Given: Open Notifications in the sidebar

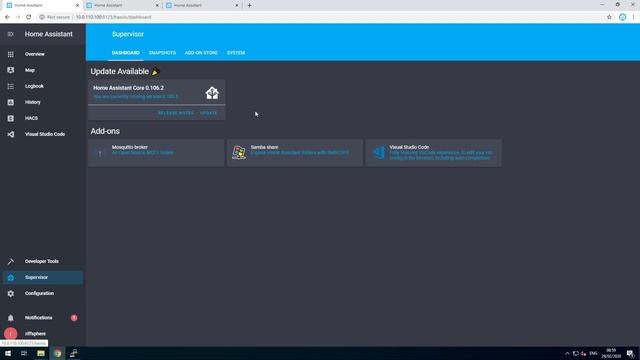Looking at the screenshot, I should point(38,318).
